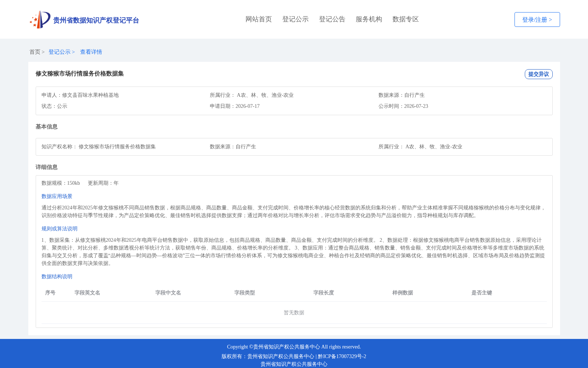Screen dimensions: 588x368
Task: Click the 暂无数据 empty table message
Action: pyautogui.click(x=294, y=312)
